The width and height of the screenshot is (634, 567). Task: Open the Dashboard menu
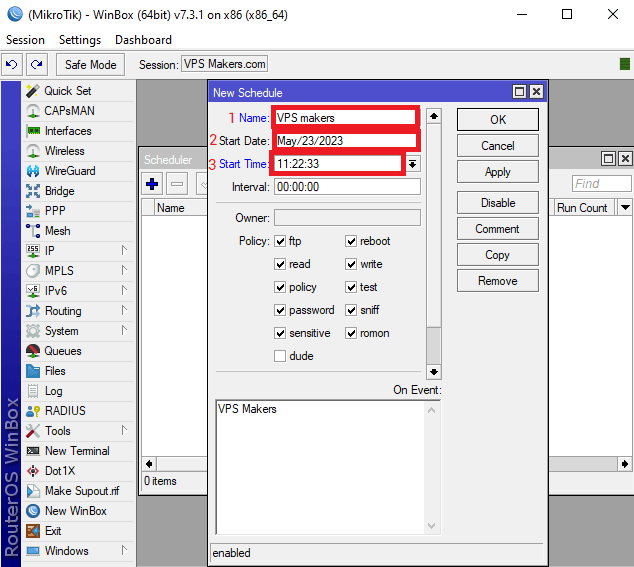[x=143, y=40]
